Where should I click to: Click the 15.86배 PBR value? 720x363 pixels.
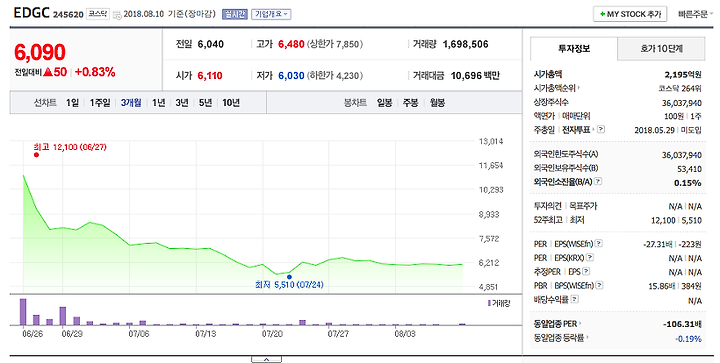[662, 286]
